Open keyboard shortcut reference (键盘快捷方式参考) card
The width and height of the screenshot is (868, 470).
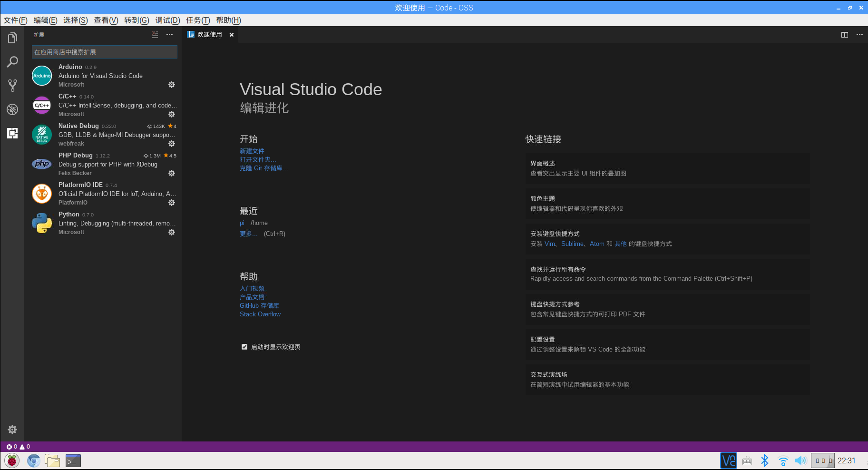coord(668,309)
